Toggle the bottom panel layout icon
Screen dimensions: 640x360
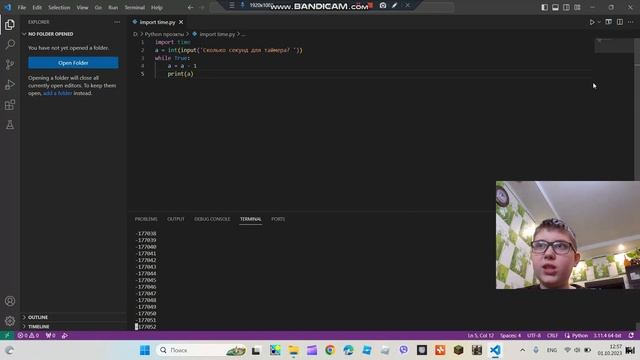click(556, 7)
